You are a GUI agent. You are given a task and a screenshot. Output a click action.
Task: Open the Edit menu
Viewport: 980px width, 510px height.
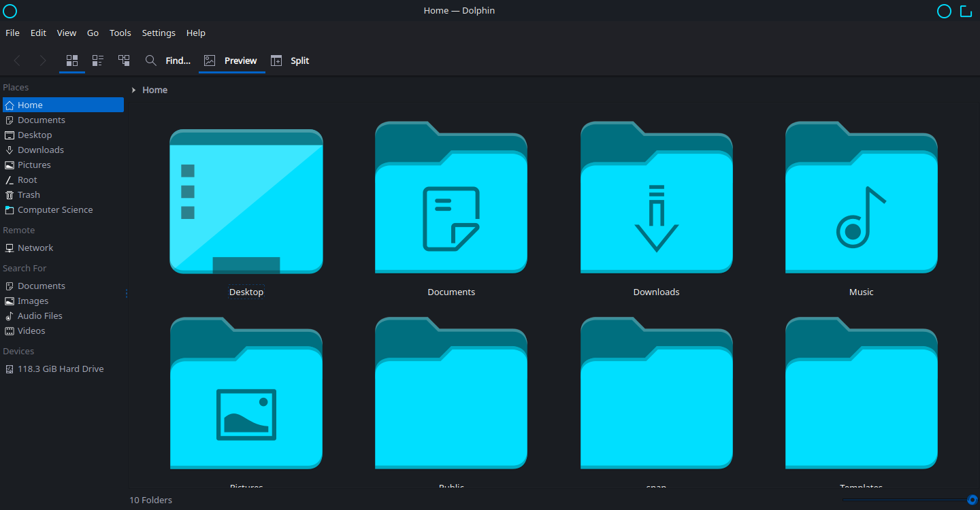(38, 33)
